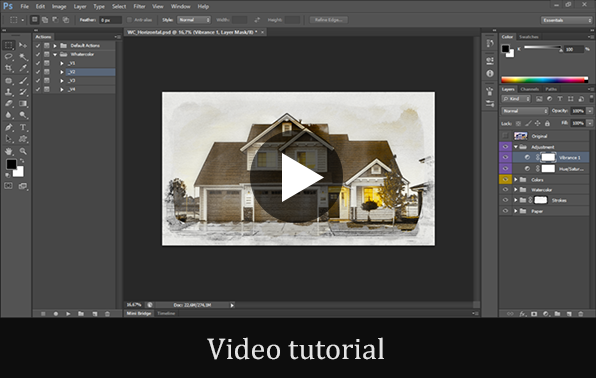Viewport: 596px width, 378px height.
Task: Expand the _V4 action
Action: (x=62, y=89)
